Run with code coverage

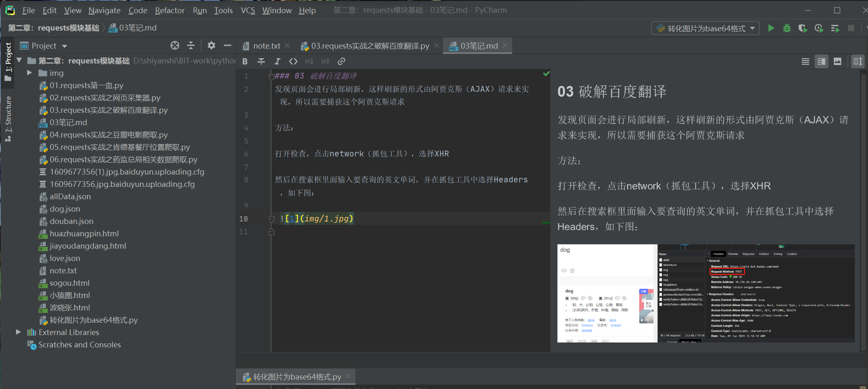coord(803,28)
